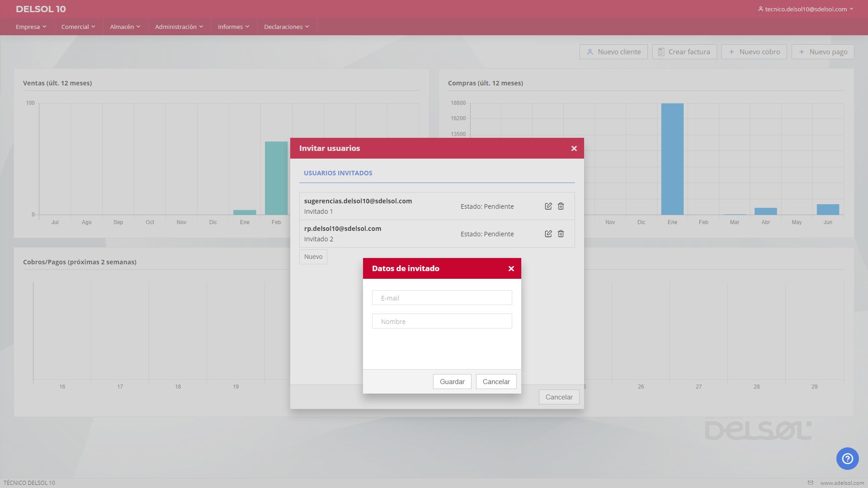Screen dimensions: 868x488
Task: Close the Invitar usuarios dialog
Action: (574, 148)
